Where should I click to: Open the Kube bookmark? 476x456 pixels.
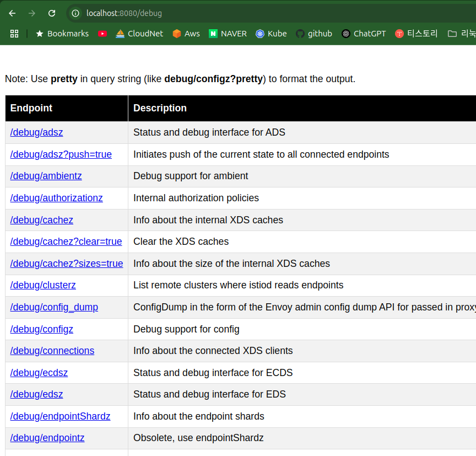point(271,34)
